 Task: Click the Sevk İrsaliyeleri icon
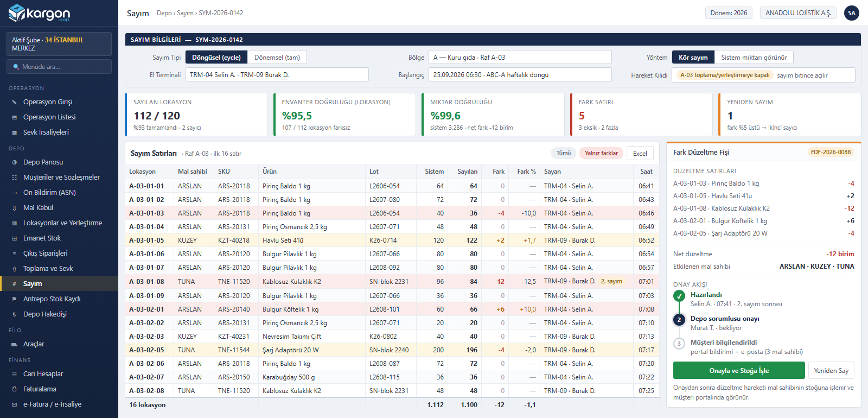pyautogui.click(x=15, y=132)
